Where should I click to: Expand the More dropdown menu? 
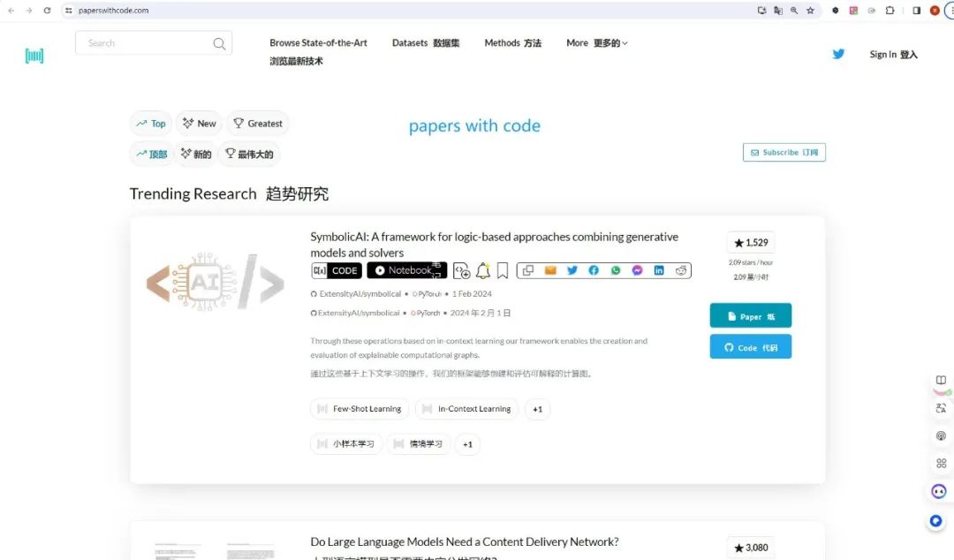tap(597, 43)
